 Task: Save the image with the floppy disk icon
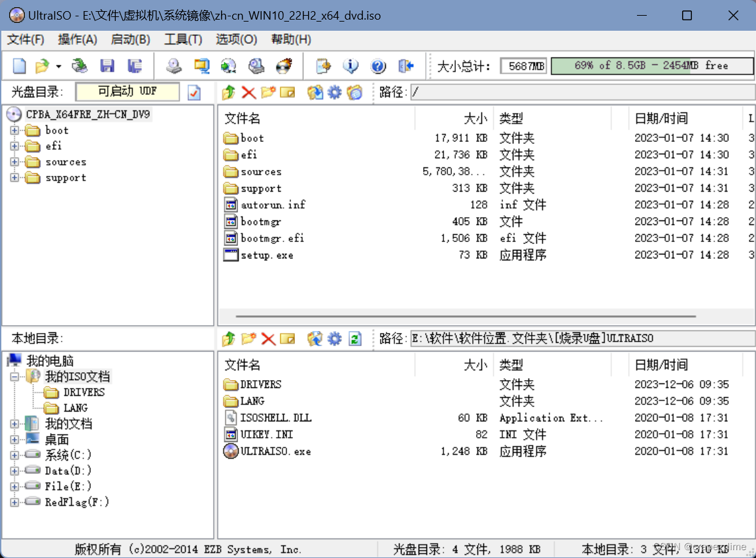pyautogui.click(x=107, y=65)
